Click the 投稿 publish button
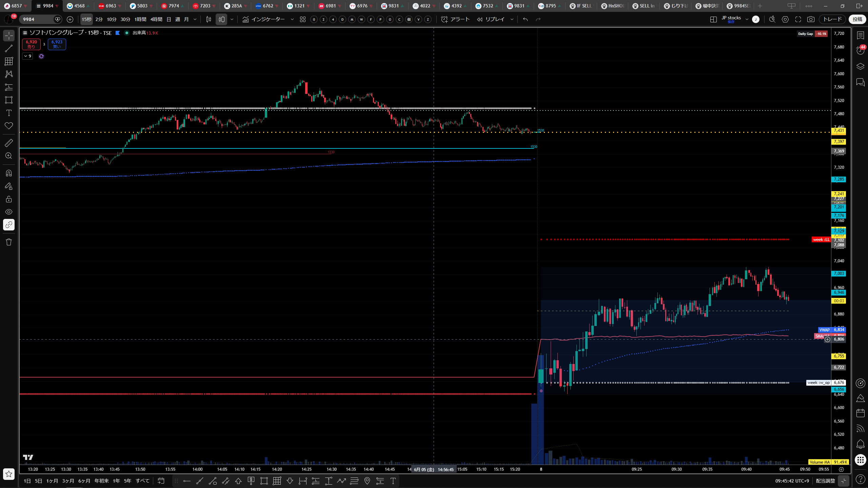Image resolution: width=868 pixels, height=488 pixels. tap(857, 19)
